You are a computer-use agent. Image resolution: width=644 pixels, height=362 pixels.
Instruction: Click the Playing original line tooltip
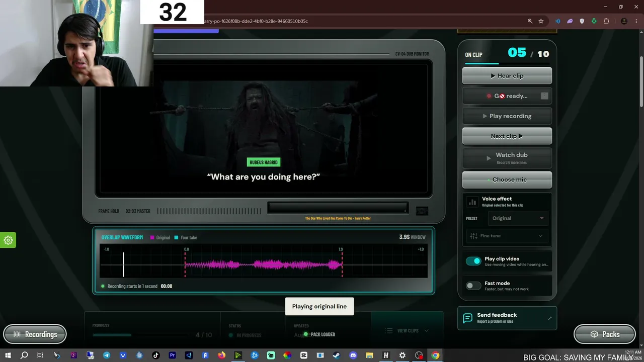(x=319, y=306)
